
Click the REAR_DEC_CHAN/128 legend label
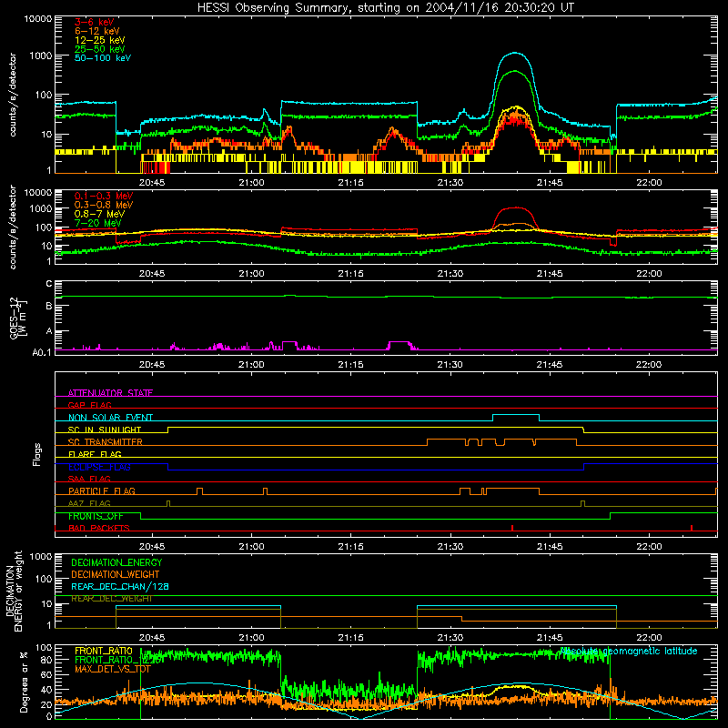coord(120,586)
